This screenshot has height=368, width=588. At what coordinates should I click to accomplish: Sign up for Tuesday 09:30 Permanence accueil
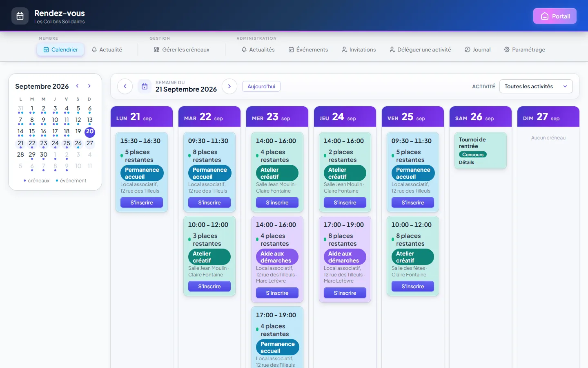coord(209,202)
